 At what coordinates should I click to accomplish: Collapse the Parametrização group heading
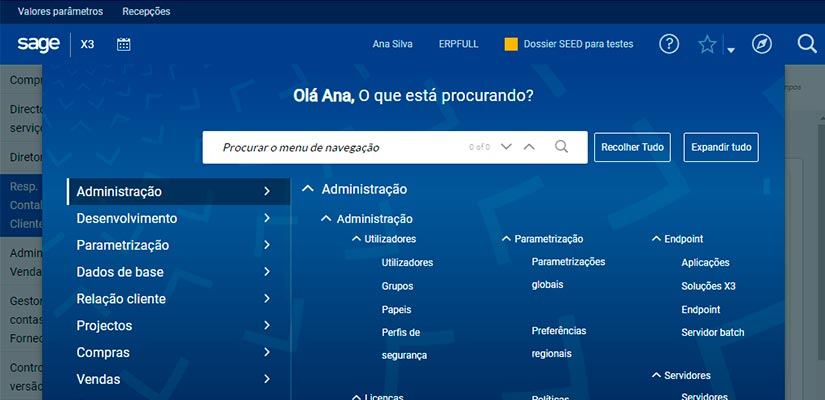(506, 239)
